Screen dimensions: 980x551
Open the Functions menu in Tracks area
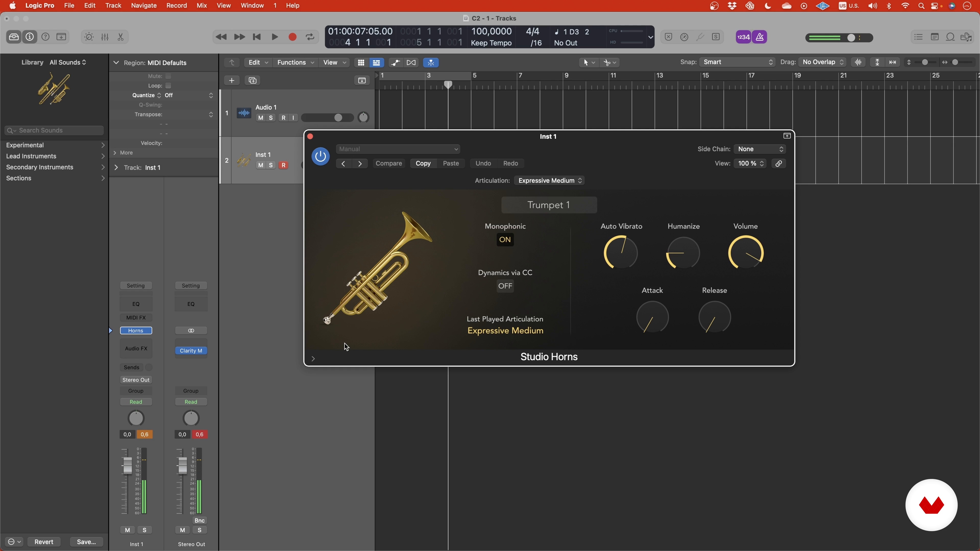point(296,62)
